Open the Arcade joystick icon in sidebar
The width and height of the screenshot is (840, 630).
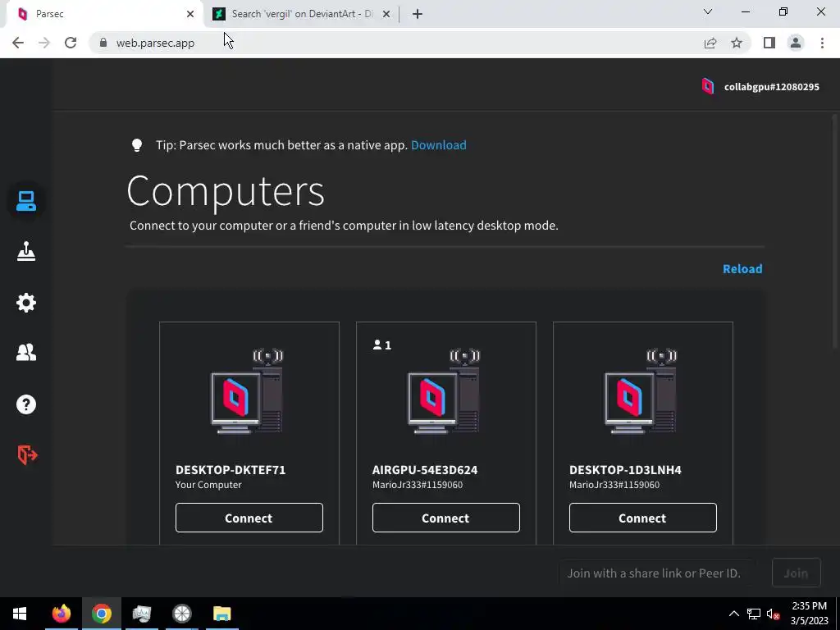click(25, 251)
